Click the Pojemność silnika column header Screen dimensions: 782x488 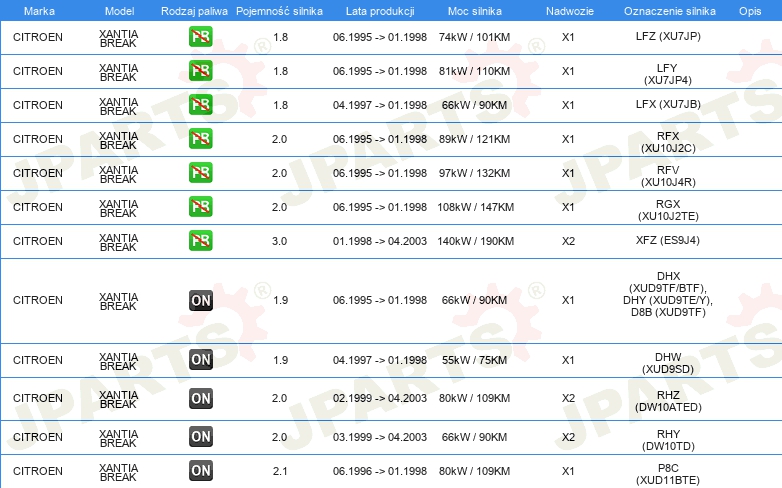279,11
